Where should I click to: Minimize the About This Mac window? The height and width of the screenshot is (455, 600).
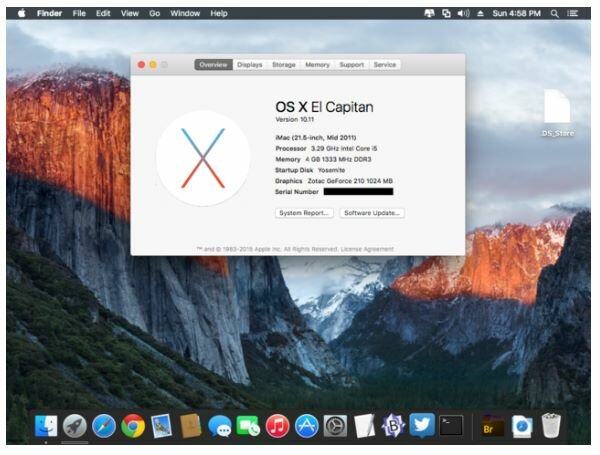click(153, 65)
